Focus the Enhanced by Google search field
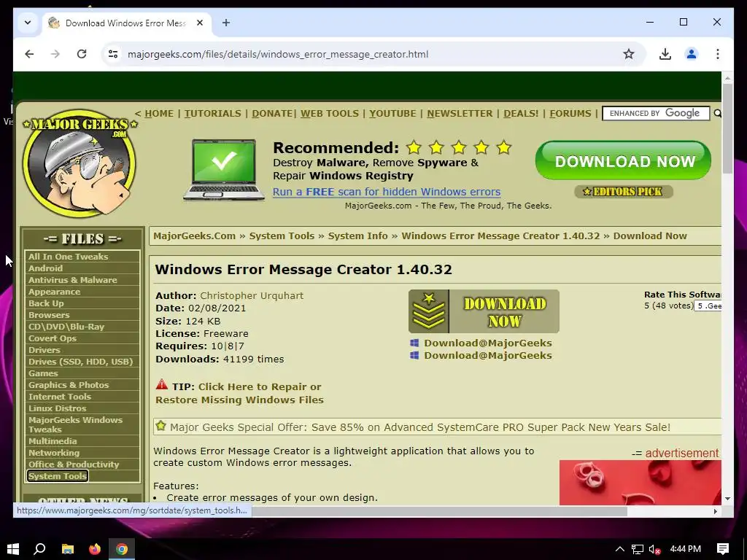The width and height of the screenshot is (747, 560). (656, 113)
